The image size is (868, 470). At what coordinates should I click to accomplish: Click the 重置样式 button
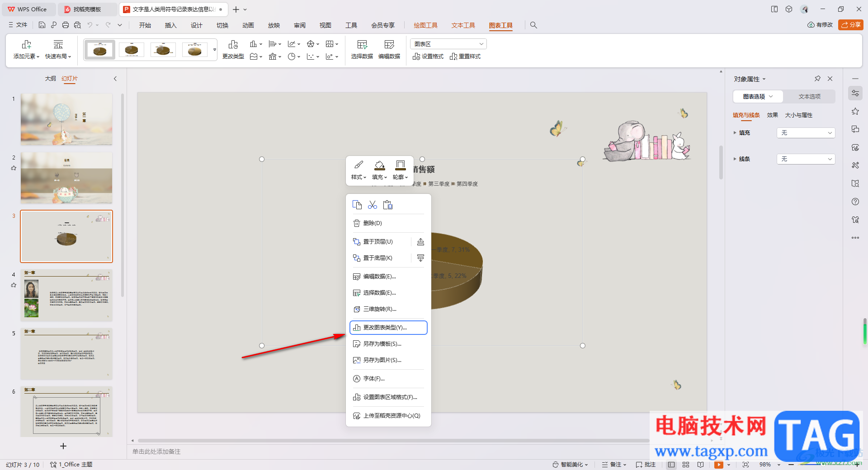(x=465, y=56)
